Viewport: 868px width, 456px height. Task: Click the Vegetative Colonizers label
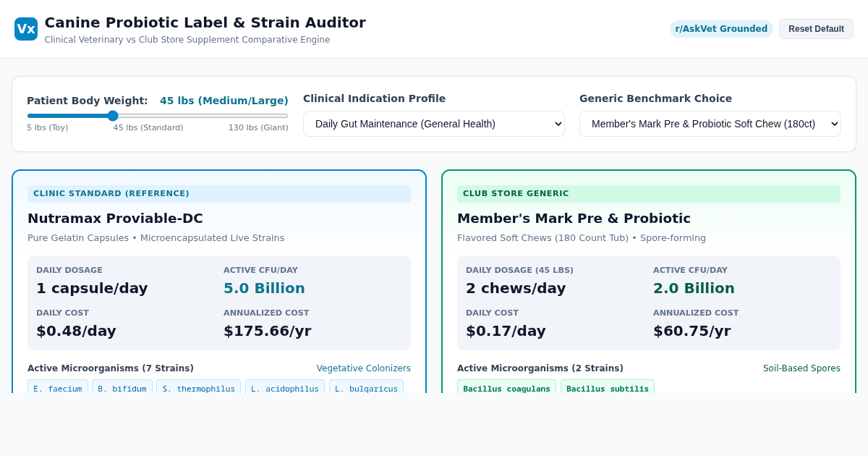point(364,368)
